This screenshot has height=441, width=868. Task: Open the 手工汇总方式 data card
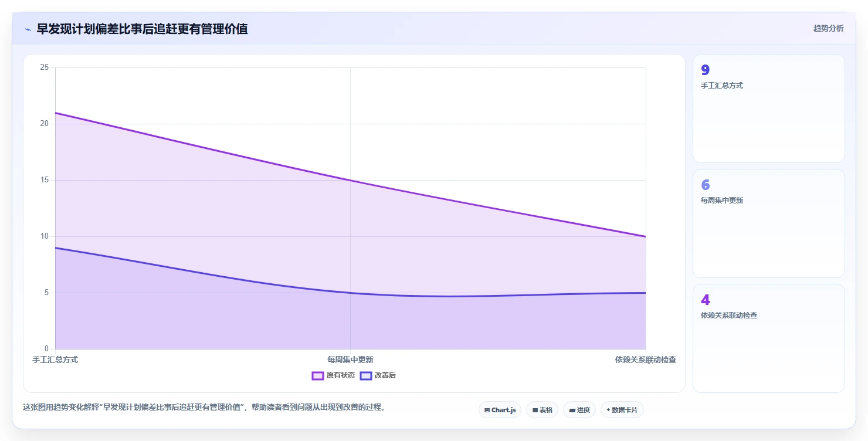(x=768, y=108)
